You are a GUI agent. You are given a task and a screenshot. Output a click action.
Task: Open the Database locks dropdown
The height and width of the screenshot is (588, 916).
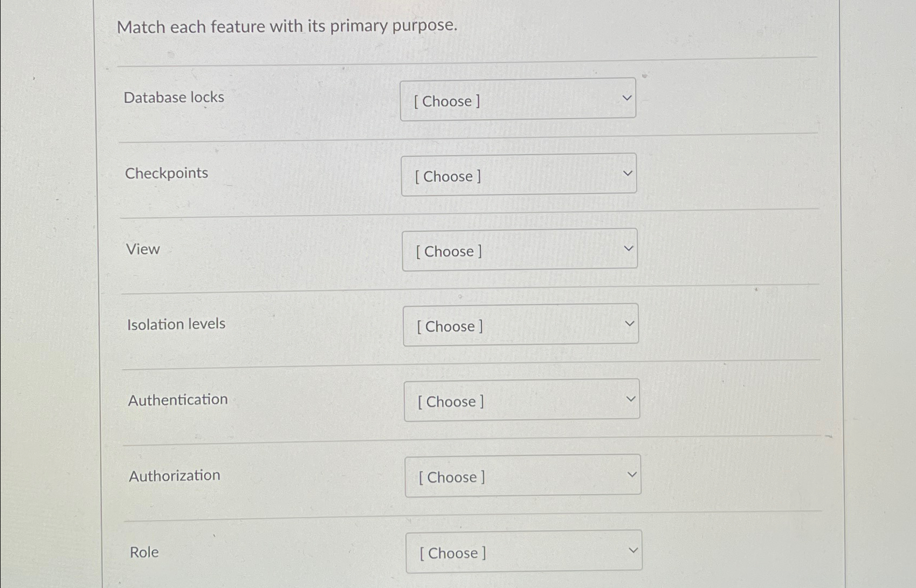[518, 99]
